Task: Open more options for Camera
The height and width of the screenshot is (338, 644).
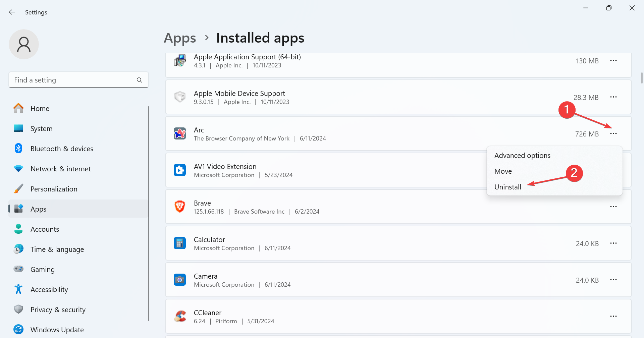Action: 613,280
